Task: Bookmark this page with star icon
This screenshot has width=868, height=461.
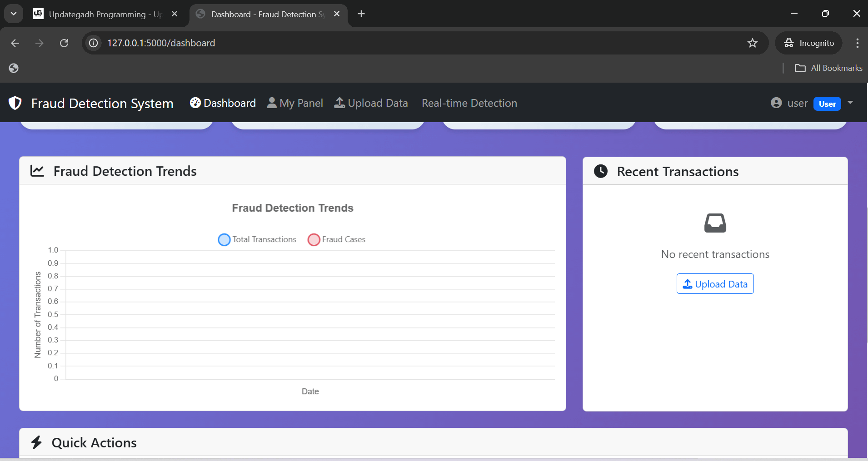Action: click(753, 43)
